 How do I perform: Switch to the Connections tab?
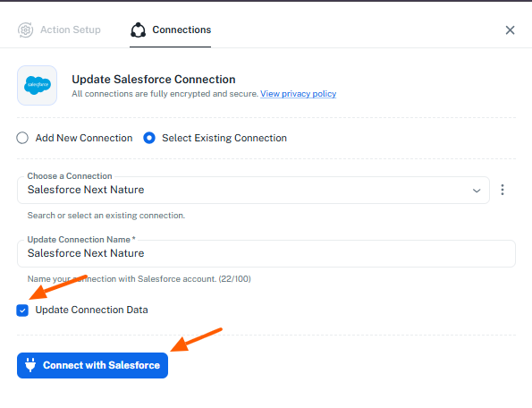coord(171,30)
